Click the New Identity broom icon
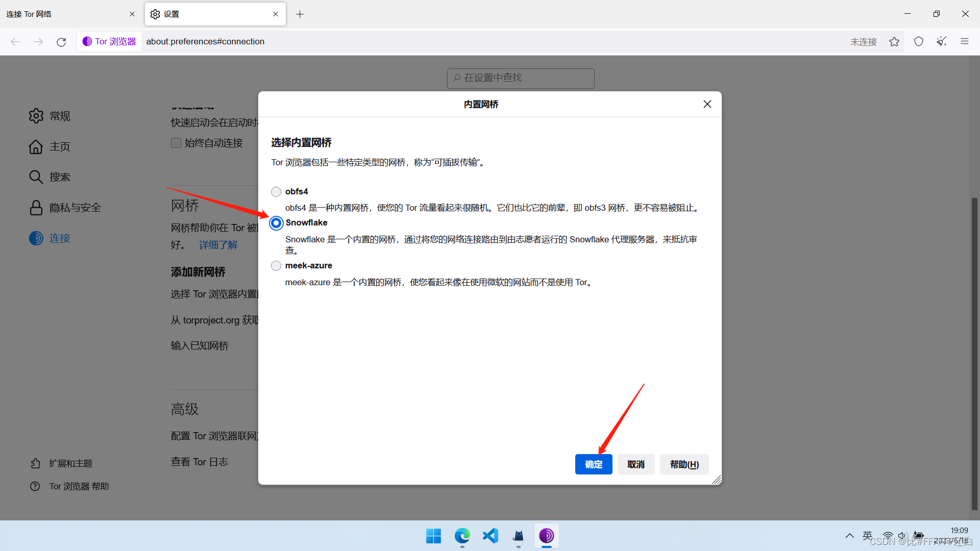 (942, 41)
